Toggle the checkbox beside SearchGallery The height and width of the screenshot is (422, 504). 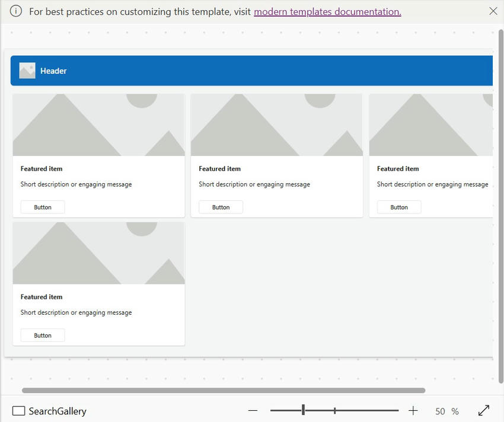point(19,411)
